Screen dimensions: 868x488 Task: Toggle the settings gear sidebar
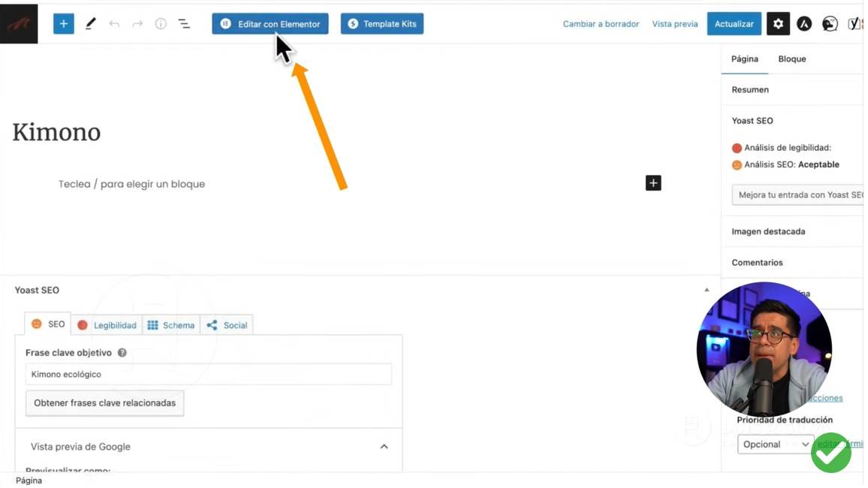click(778, 24)
